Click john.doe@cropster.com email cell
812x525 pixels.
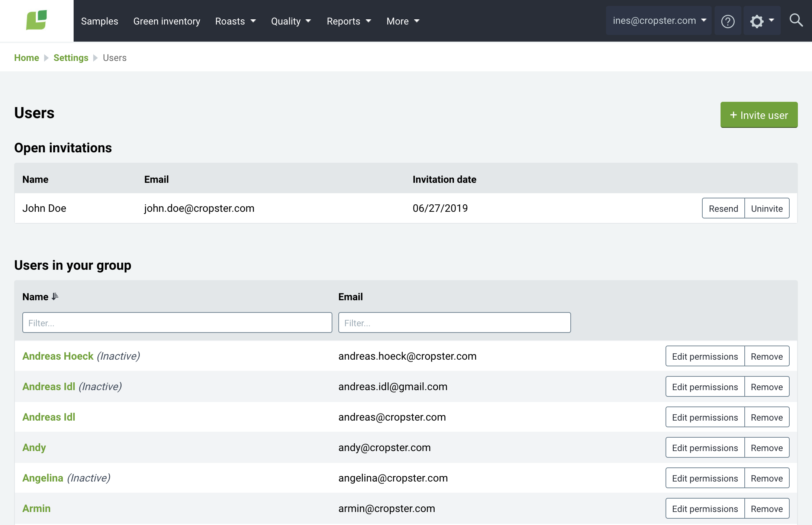(x=199, y=208)
